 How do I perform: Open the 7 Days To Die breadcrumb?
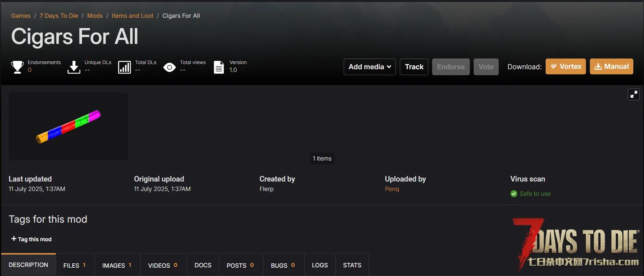pyautogui.click(x=59, y=16)
